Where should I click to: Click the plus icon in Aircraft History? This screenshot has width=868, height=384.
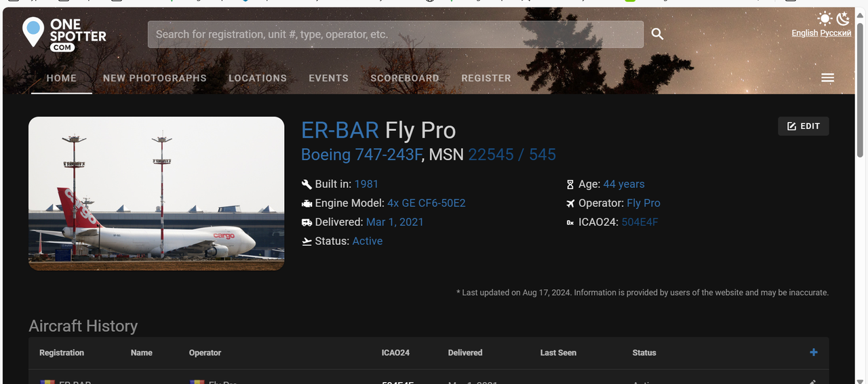[814, 352]
